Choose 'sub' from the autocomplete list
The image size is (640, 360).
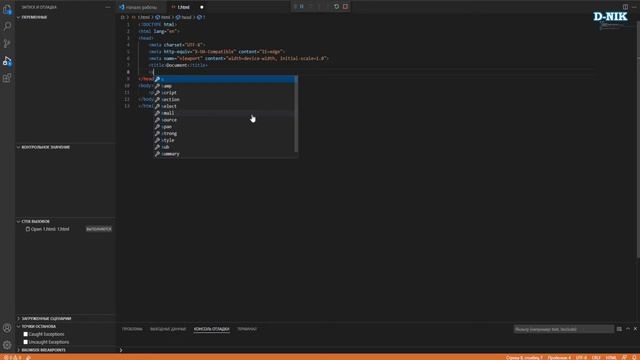pos(225,147)
